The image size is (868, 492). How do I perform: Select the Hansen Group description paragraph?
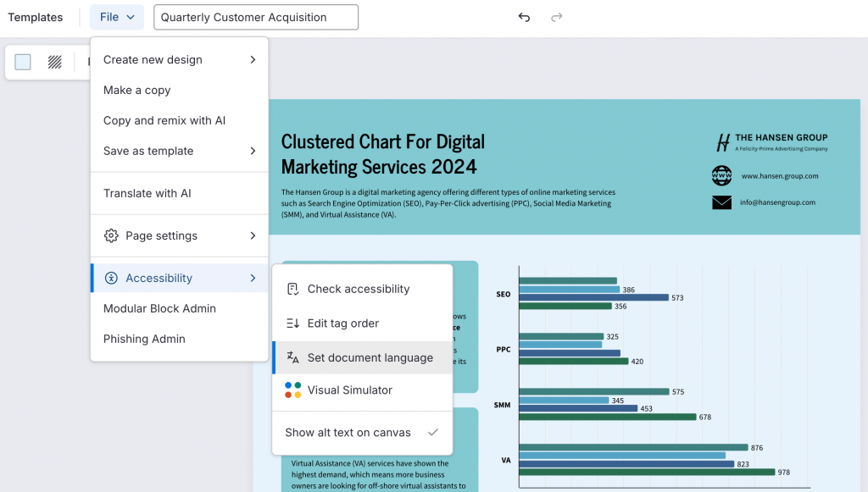click(448, 203)
